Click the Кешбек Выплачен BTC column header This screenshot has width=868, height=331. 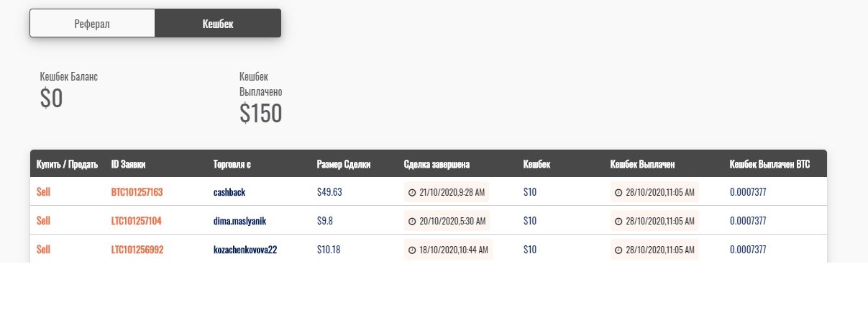tap(769, 164)
